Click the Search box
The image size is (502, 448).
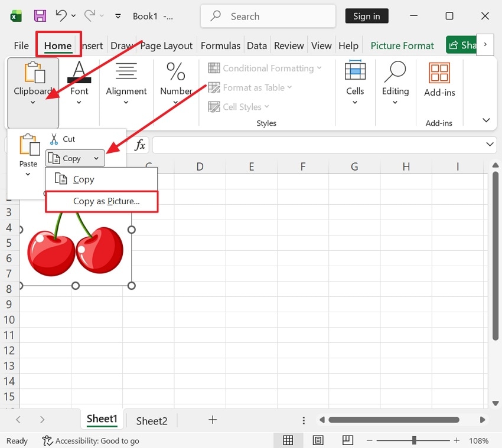(268, 16)
